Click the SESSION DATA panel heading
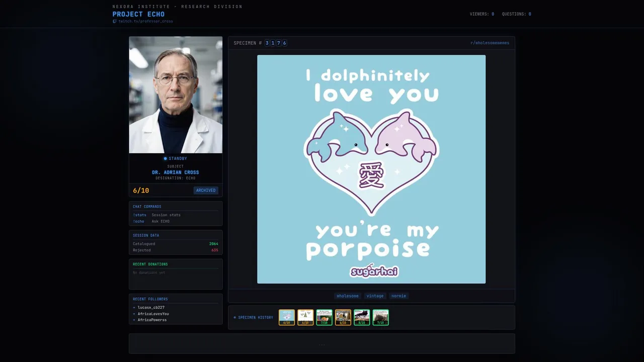644x362 pixels. coord(146,235)
